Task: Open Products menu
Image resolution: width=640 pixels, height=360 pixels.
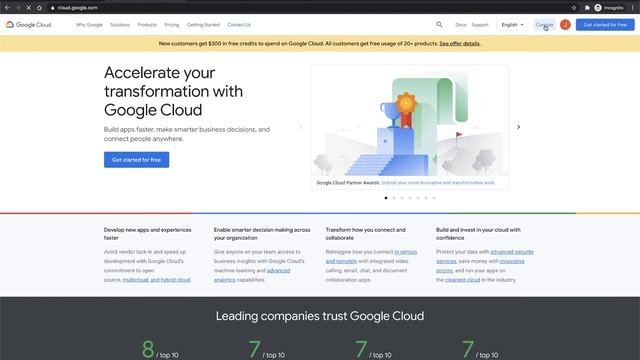Action: 147,24
